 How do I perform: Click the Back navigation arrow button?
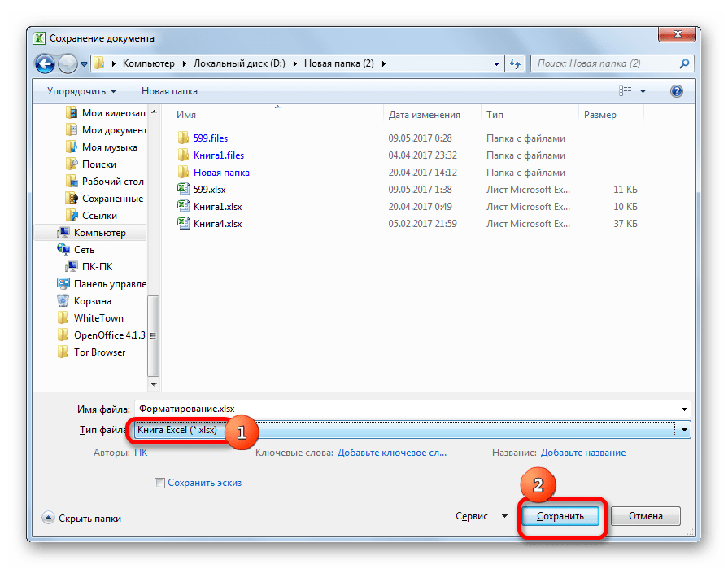45,63
